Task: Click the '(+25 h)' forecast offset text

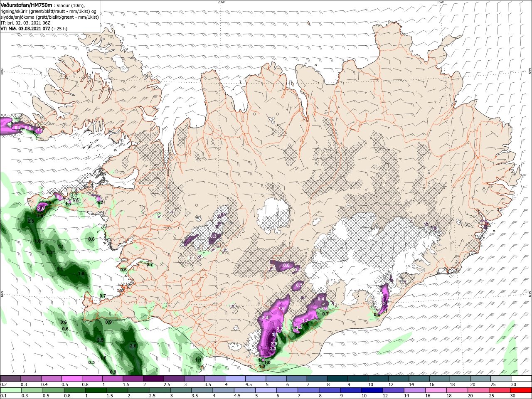Action: click(x=59, y=29)
